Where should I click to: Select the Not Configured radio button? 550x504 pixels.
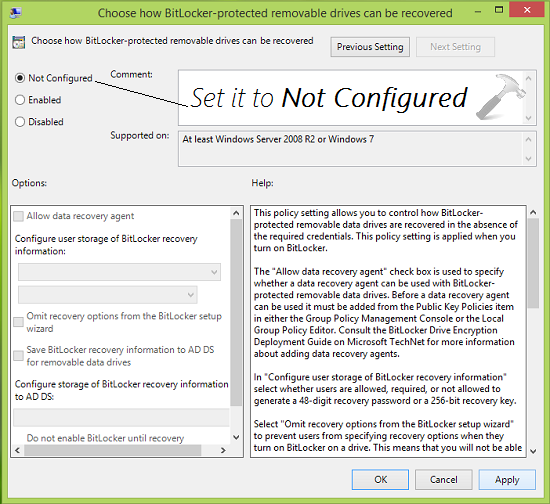click(x=20, y=78)
